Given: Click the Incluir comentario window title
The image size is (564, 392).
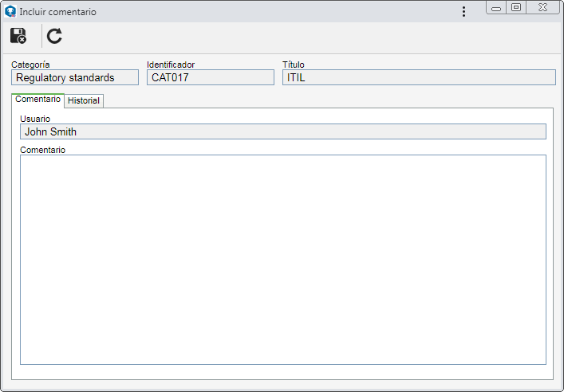Looking at the screenshot, I should coord(58,12).
